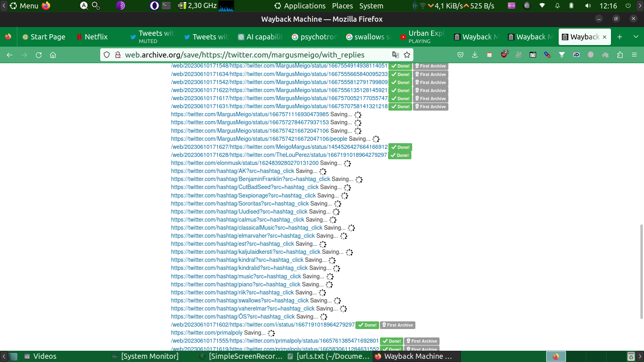Open the chain link extension icon
Viewport: 644px width, 362px height.
(547, 55)
